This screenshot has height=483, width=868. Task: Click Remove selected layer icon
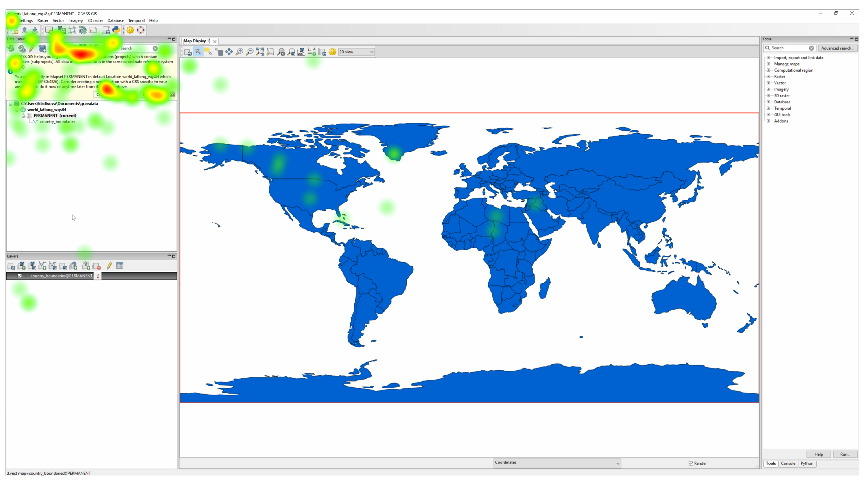97,266
